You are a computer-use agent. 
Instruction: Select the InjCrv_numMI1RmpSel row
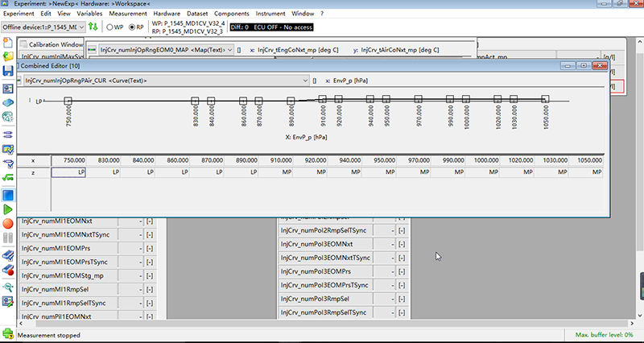click(x=88, y=289)
